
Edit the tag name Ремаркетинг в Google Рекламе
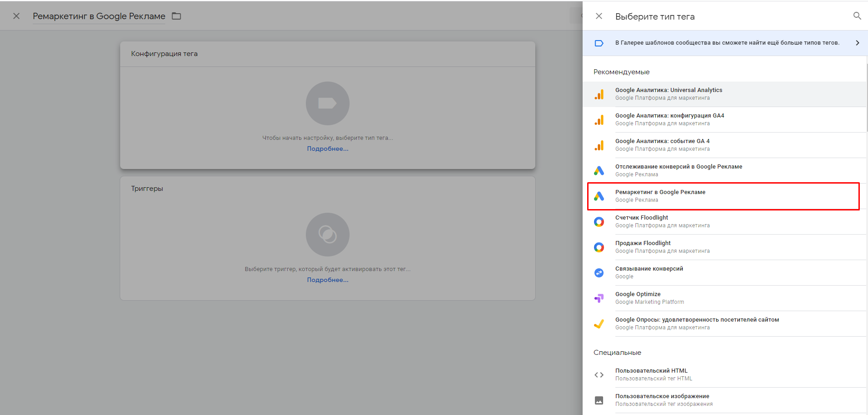(x=99, y=16)
